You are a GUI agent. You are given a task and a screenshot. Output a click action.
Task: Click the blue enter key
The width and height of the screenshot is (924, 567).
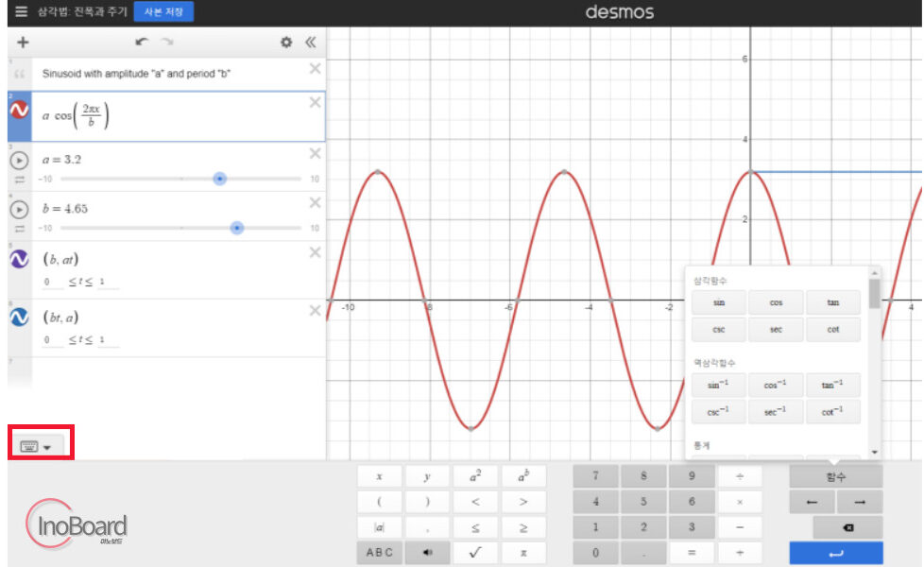(835, 553)
